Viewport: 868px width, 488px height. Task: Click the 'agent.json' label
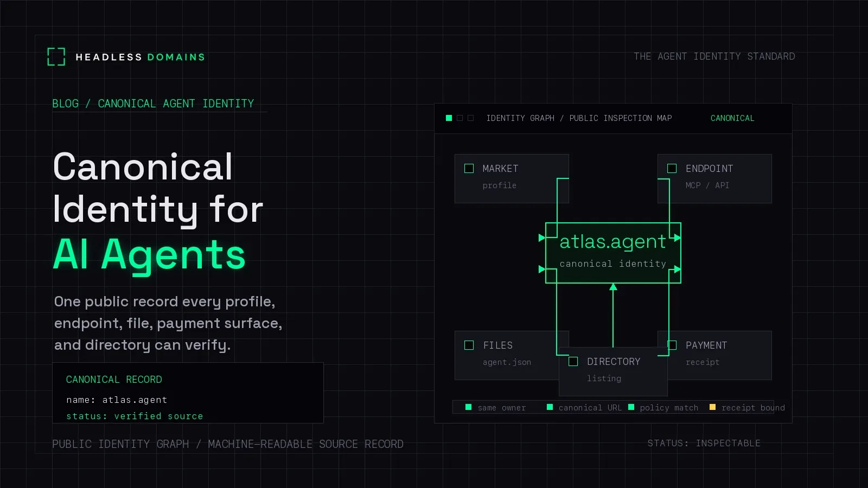(x=507, y=362)
